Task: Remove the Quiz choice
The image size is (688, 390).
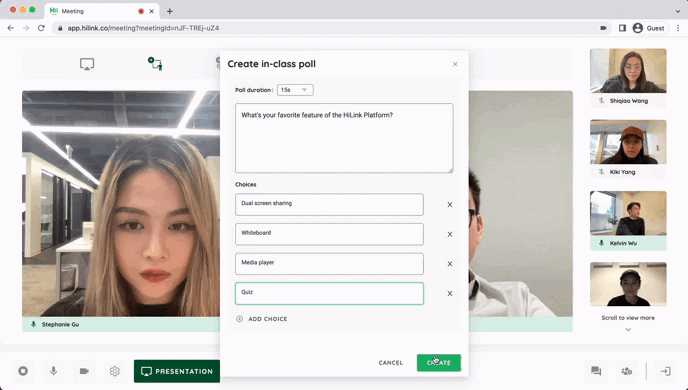Action: pos(450,293)
